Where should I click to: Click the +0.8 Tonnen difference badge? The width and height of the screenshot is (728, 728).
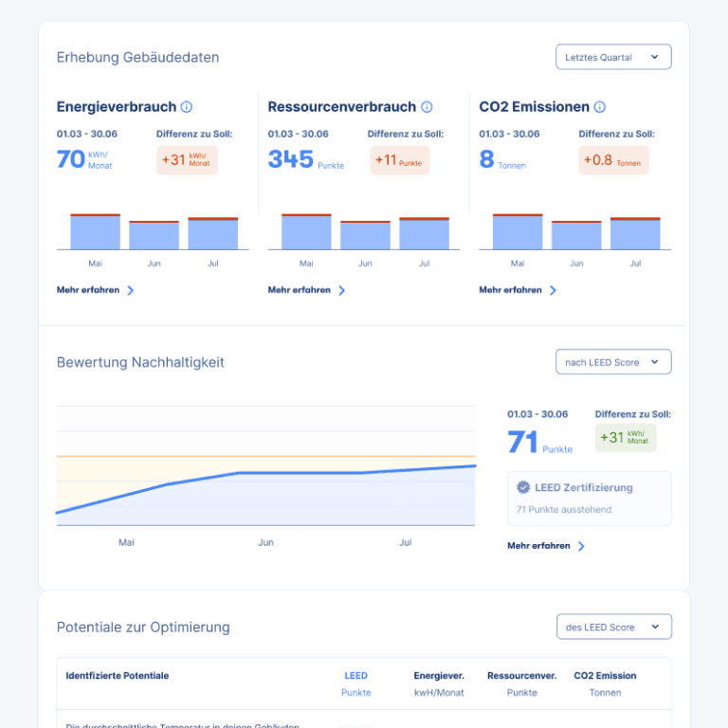613,160
